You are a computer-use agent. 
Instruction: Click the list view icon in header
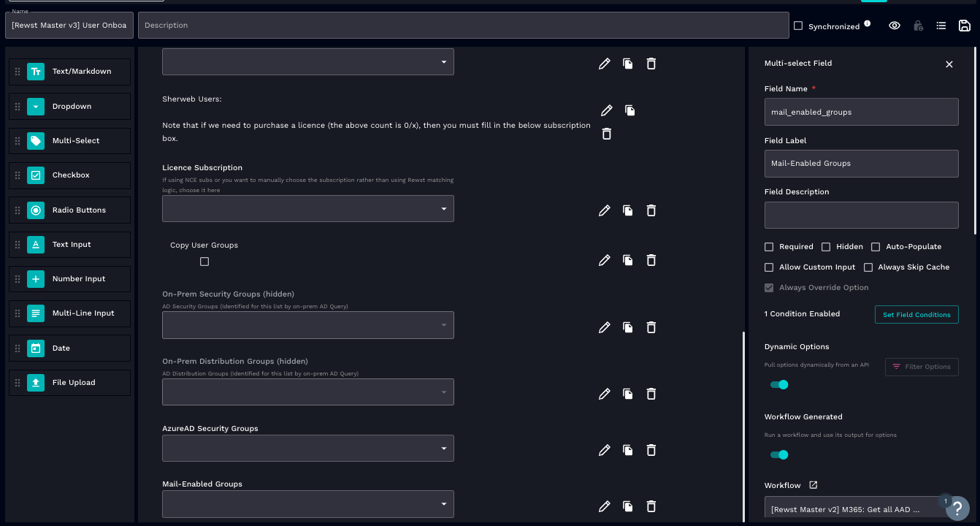tap(941, 26)
